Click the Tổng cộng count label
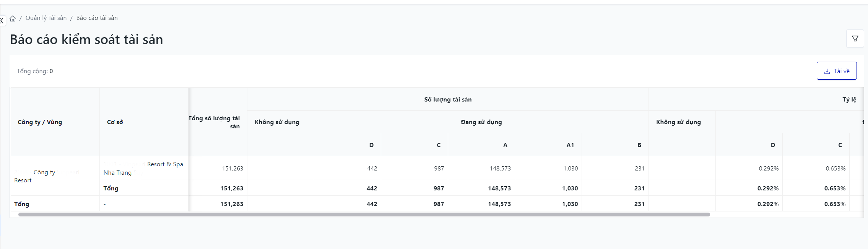This screenshot has height=249, width=868. click(35, 71)
